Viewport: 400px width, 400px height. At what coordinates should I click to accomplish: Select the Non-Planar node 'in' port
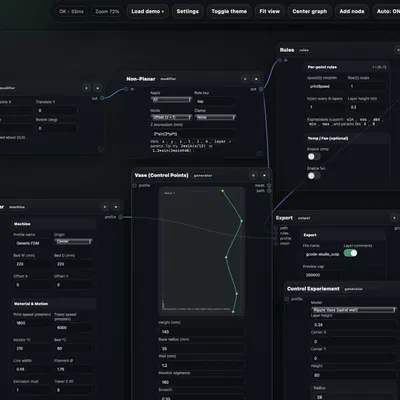point(126,89)
